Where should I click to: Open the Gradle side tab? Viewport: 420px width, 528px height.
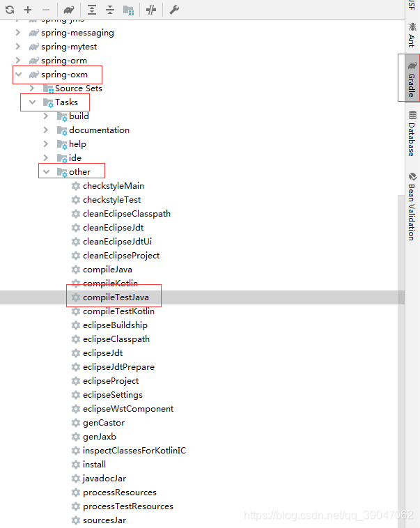(x=412, y=79)
